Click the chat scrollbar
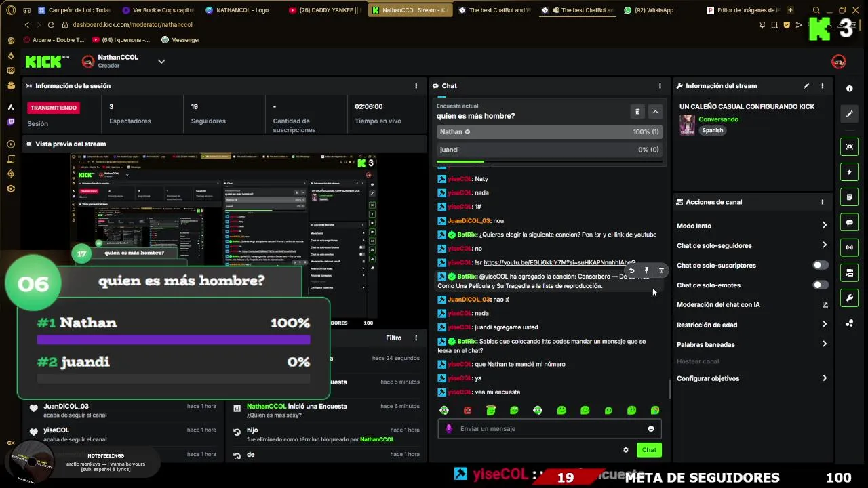This screenshot has width=868, height=488. pyautogui.click(x=670, y=390)
